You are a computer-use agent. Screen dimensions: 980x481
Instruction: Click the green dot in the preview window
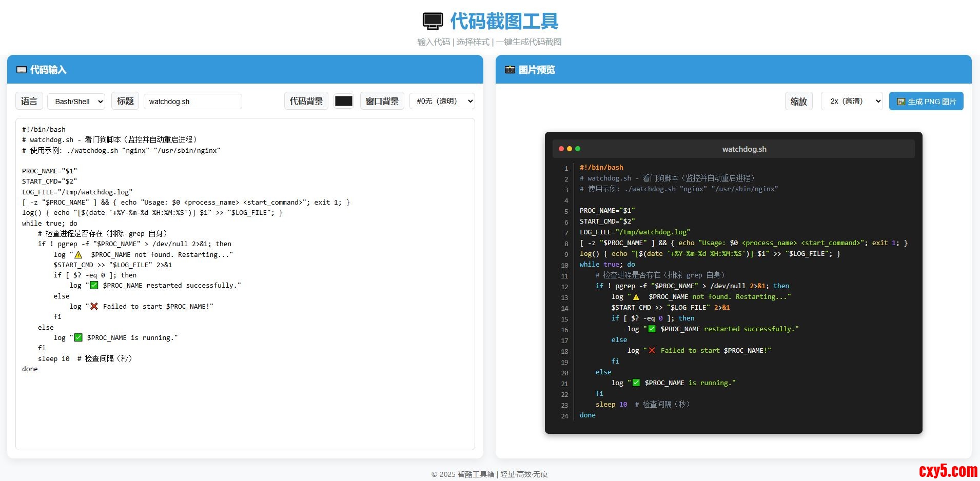pyautogui.click(x=578, y=149)
